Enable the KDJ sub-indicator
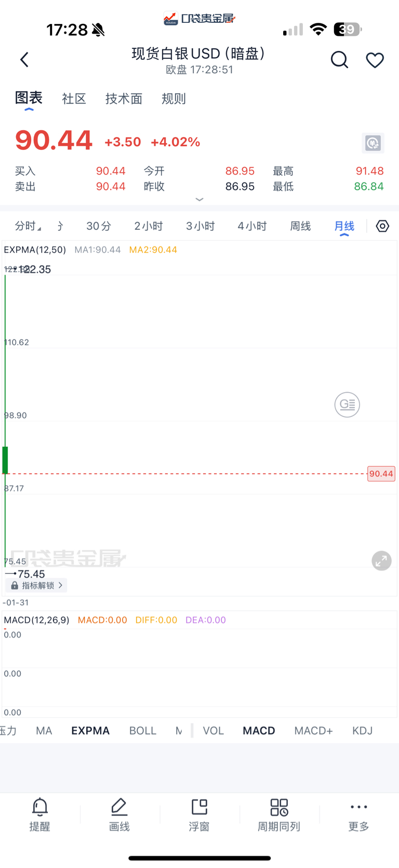399x868 pixels. click(x=363, y=731)
